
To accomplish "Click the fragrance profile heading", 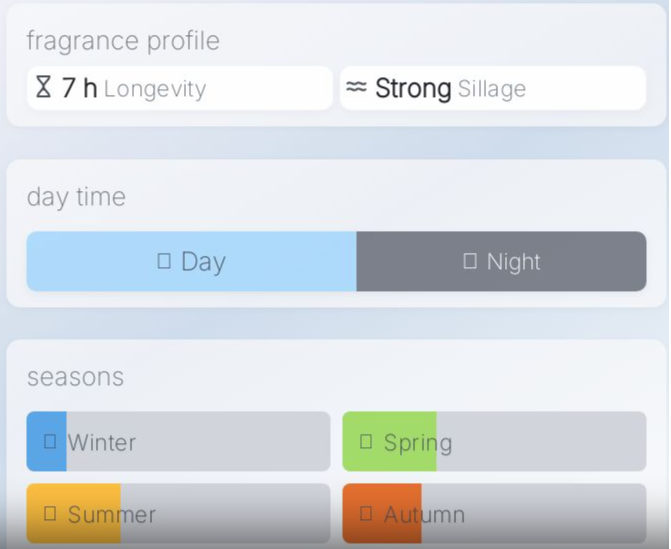I will coord(123,41).
